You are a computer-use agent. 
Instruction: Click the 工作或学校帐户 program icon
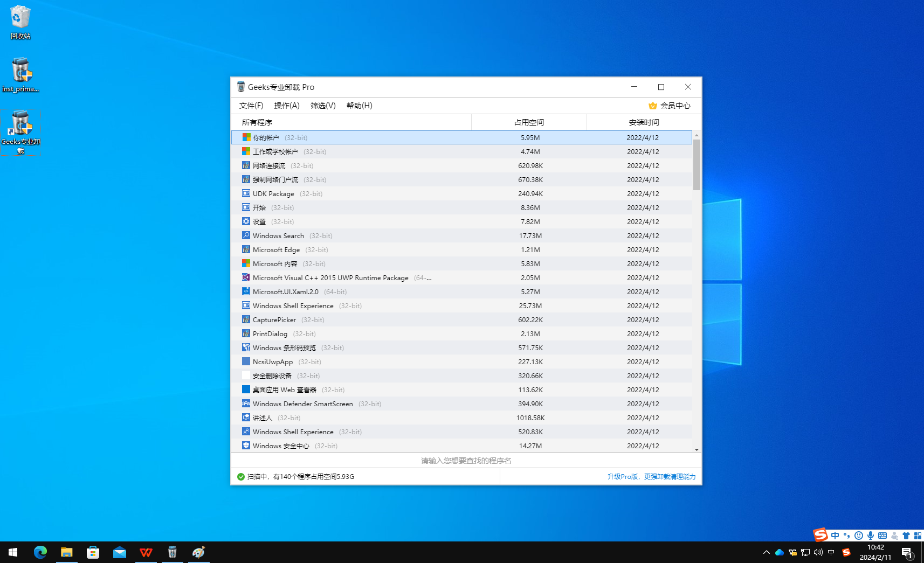pyautogui.click(x=246, y=151)
